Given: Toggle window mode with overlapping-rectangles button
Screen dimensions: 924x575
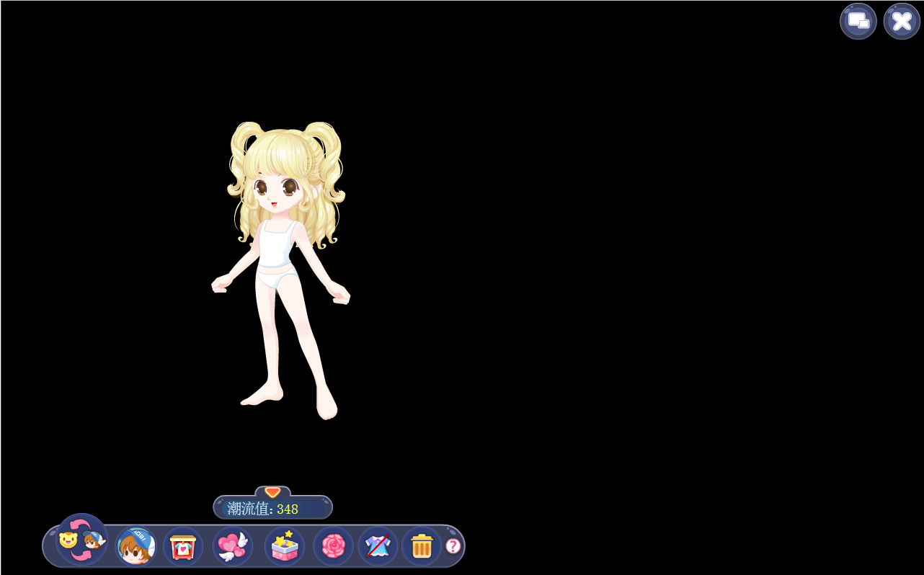Looking at the screenshot, I should pyautogui.click(x=858, y=21).
